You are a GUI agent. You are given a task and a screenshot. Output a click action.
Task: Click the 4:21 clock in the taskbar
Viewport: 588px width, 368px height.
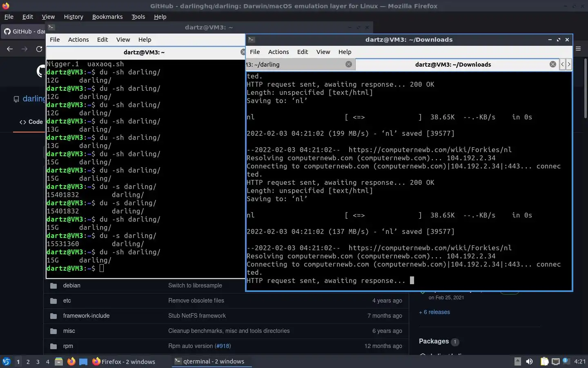point(580,361)
